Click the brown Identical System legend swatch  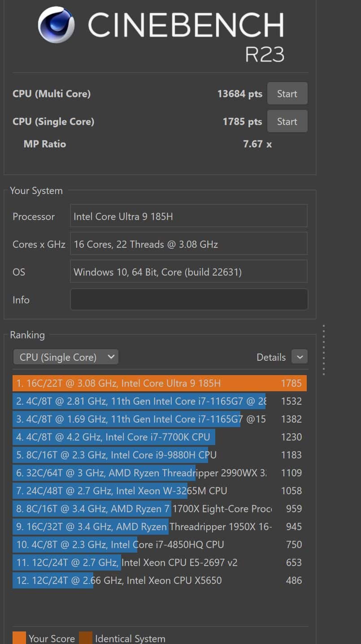[86, 638]
